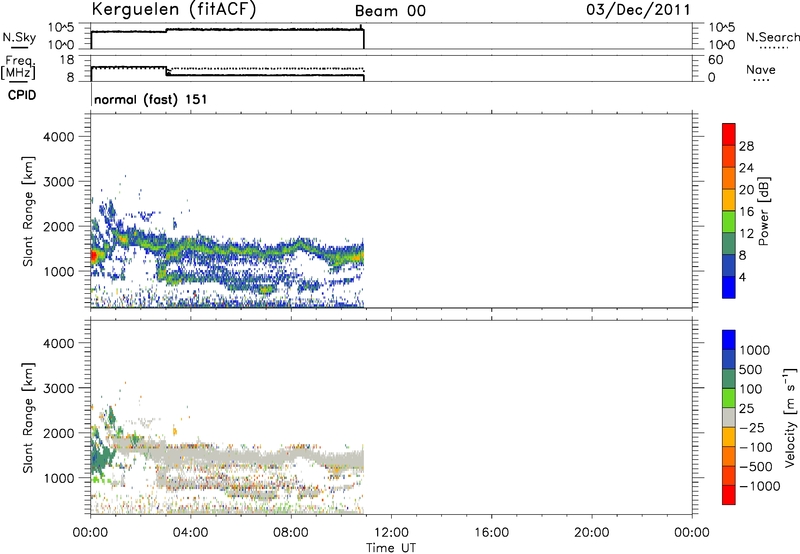Click the "N.Search" legend label
This screenshot has width=800, height=554.
pyautogui.click(x=773, y=37)
